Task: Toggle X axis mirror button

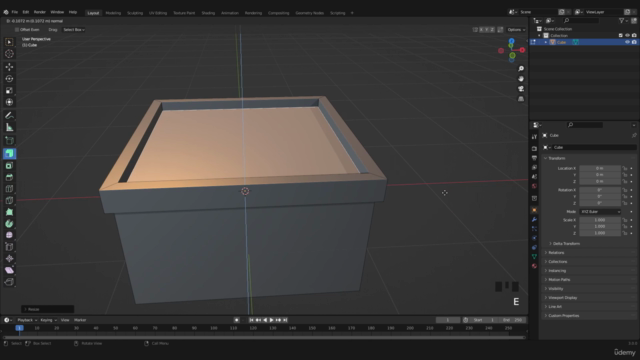Action: click(481, 30)
